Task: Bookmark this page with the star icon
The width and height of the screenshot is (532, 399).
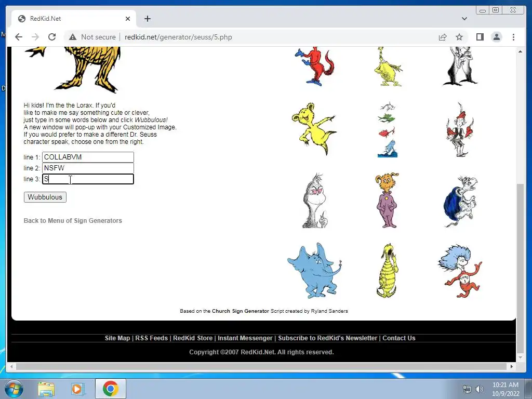Action: click(459, 37)
